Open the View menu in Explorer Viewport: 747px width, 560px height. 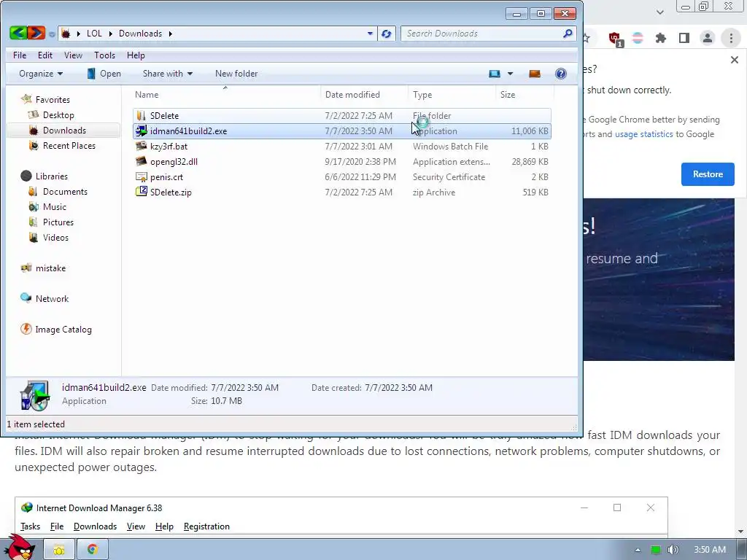pos(74,55)
